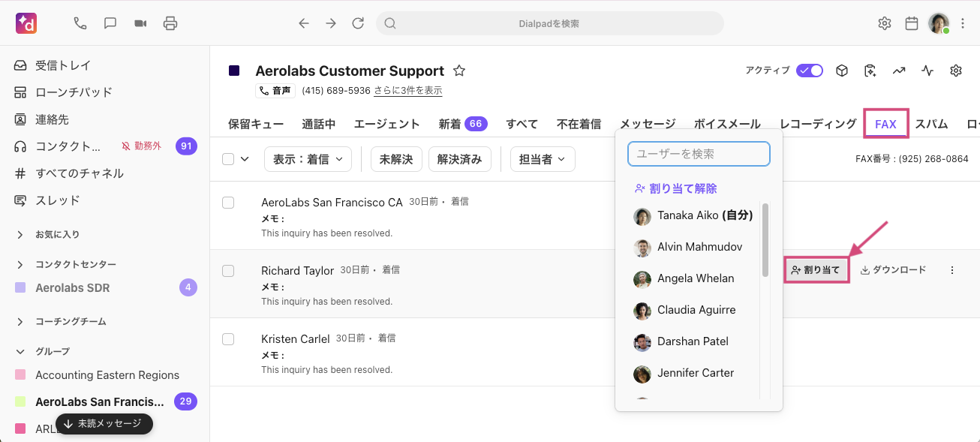Open the analytics trend arrow icon
Screen dimensions: 980x442
pos(899,71)
